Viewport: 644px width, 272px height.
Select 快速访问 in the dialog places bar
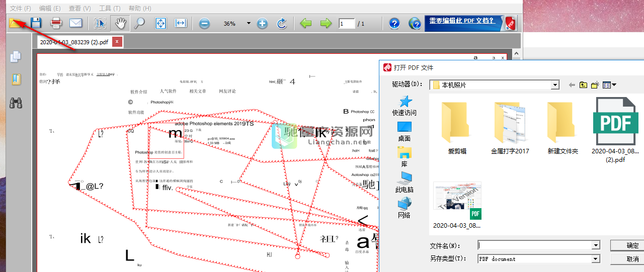[x=405, y=106]
